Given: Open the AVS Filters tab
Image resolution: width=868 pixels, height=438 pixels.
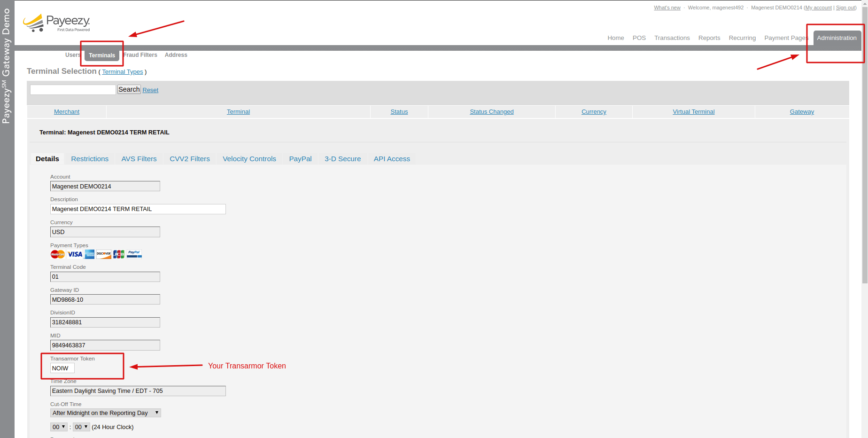Looking at the screenshot, I should coord(139,159).
